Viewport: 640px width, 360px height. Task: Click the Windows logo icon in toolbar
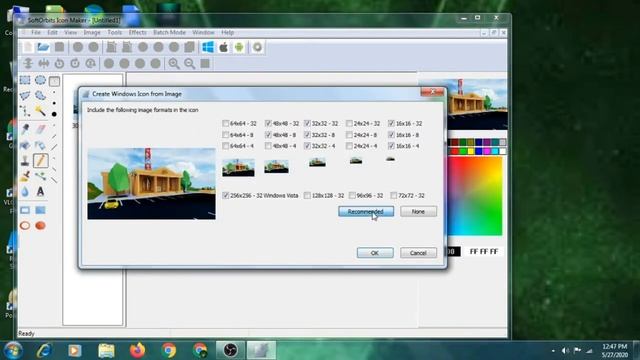(208, 47)
